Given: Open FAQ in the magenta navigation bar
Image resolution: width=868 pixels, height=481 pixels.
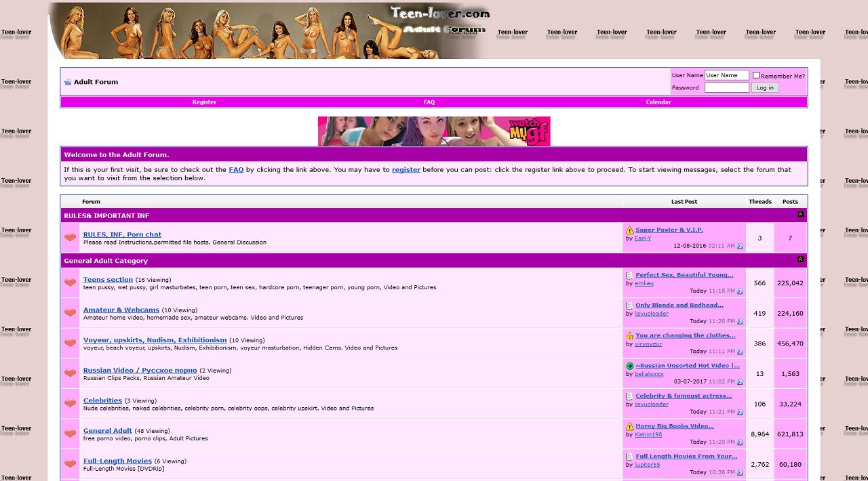Looking at the screenshot, I should pyautogui.click(x=429, y=102).
